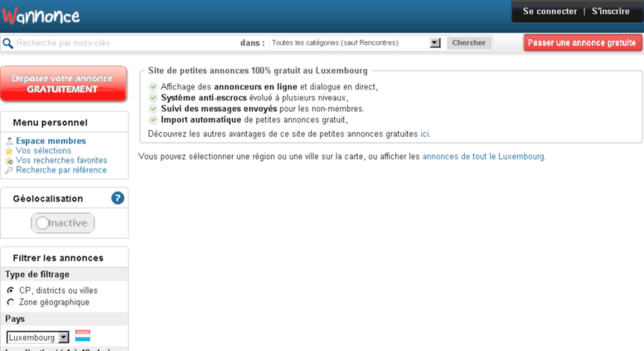Click Passer une annonce gratuite button

coord(582,43)
